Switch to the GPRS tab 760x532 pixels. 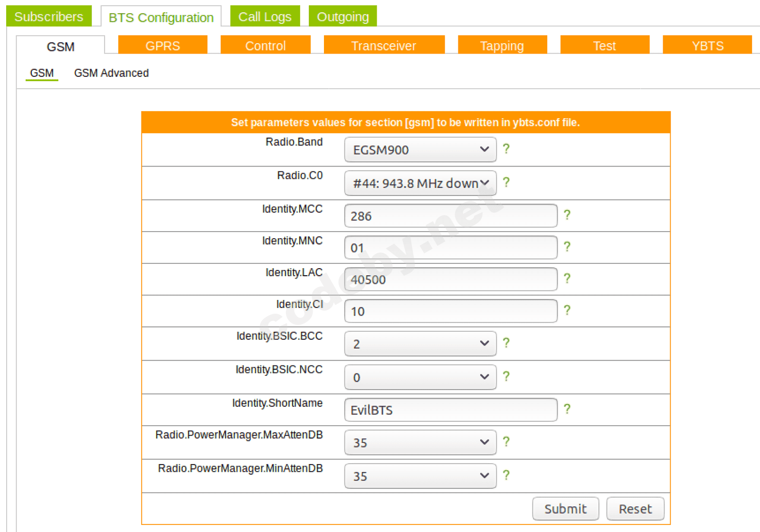point(162,45)
